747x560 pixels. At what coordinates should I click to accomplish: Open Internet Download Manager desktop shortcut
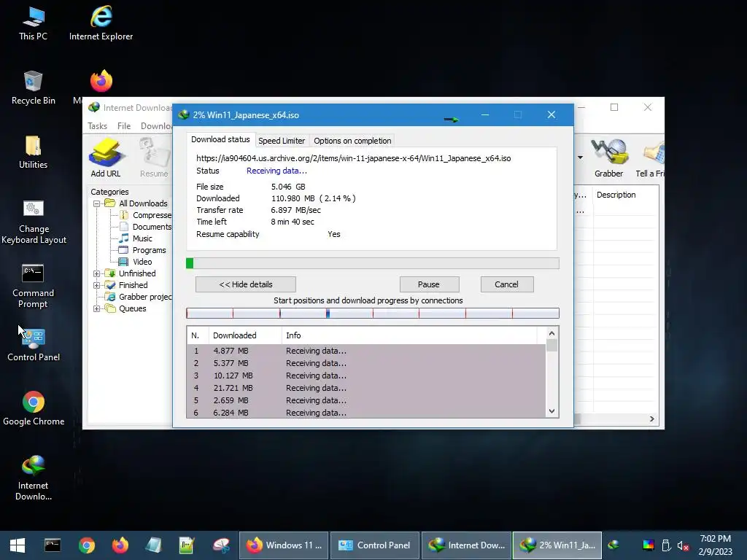point(34,478)
